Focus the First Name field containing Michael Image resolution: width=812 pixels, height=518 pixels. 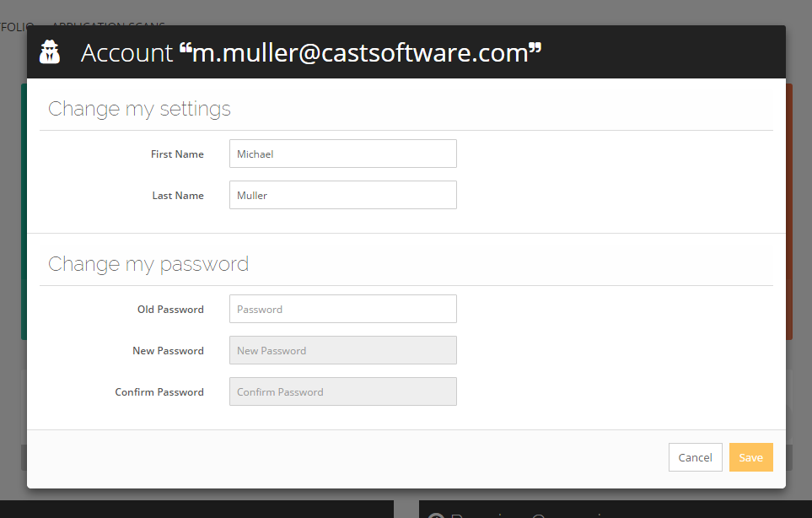click(x=342, y=154)
